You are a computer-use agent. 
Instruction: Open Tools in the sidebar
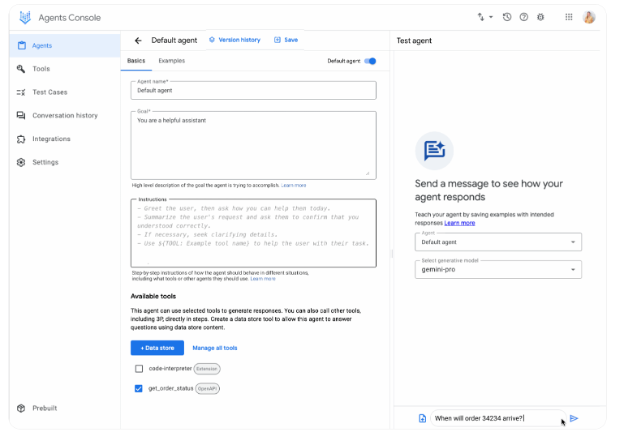click(65, 69)
